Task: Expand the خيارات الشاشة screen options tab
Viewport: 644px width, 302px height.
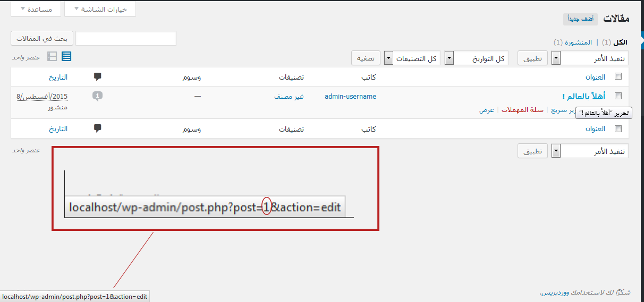Action: [100, 9]
